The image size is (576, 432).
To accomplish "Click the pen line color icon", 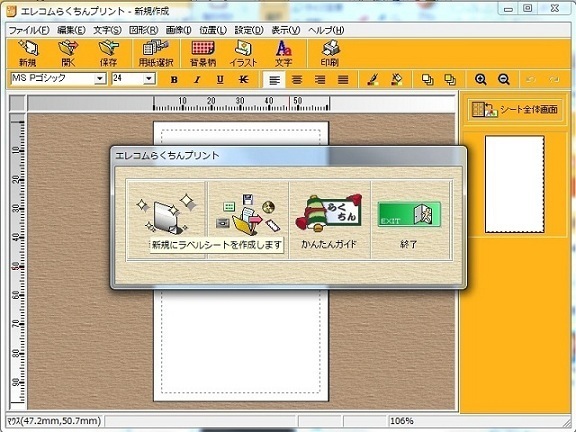I will click(373, 79).
